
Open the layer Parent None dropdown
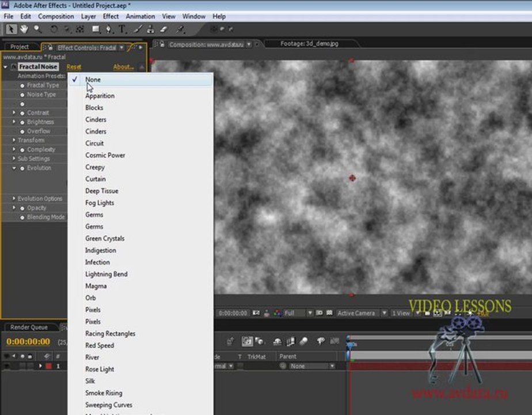click(312, 366)
